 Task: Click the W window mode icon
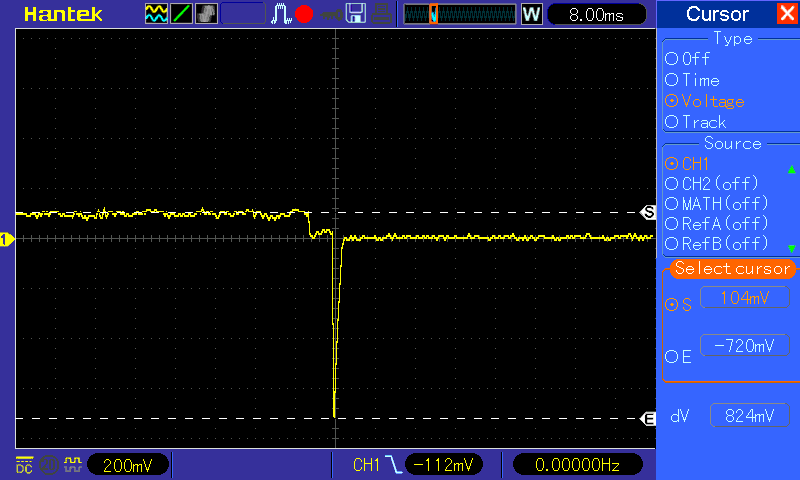[531, 14]
